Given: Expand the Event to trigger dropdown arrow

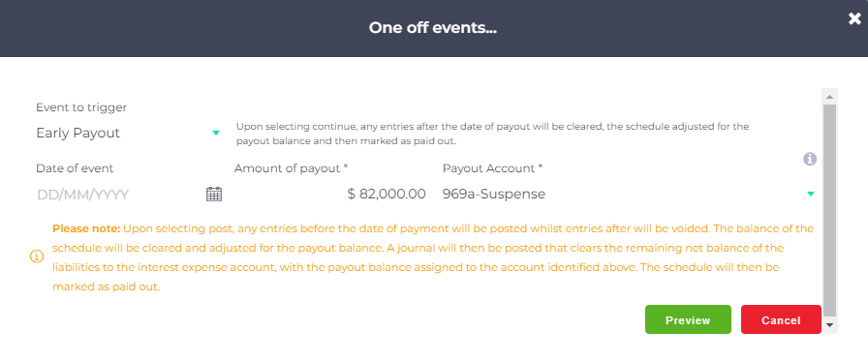Looking at the screenshot, I should [216, 133].
